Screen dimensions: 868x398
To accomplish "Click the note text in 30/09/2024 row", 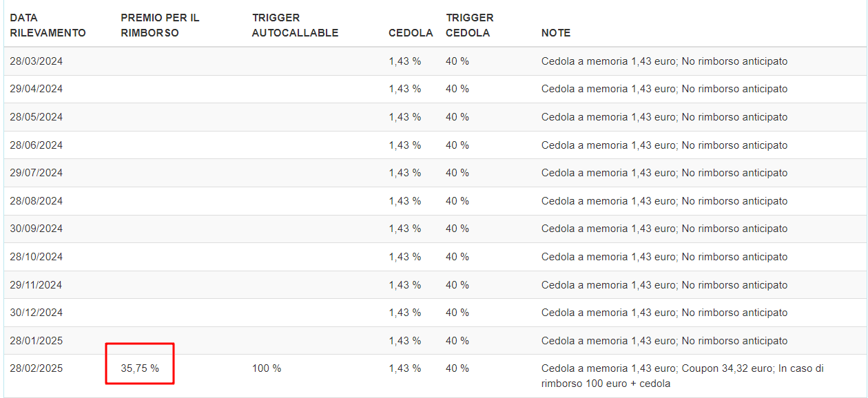I will click(x=664, y=229).
